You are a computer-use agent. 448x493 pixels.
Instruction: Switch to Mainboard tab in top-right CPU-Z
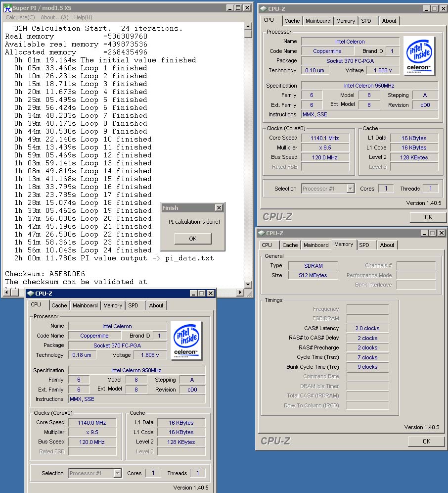pos(318,21)
